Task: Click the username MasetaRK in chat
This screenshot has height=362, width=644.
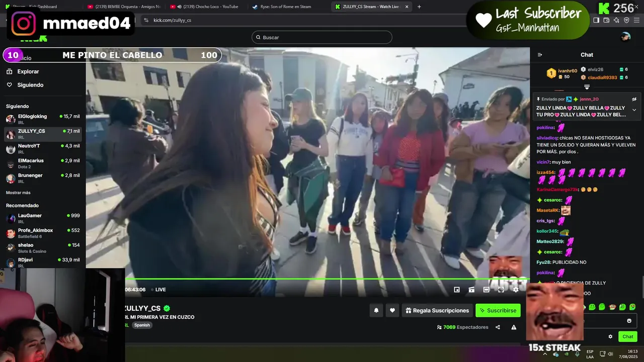Action: [x=547, y=210]
